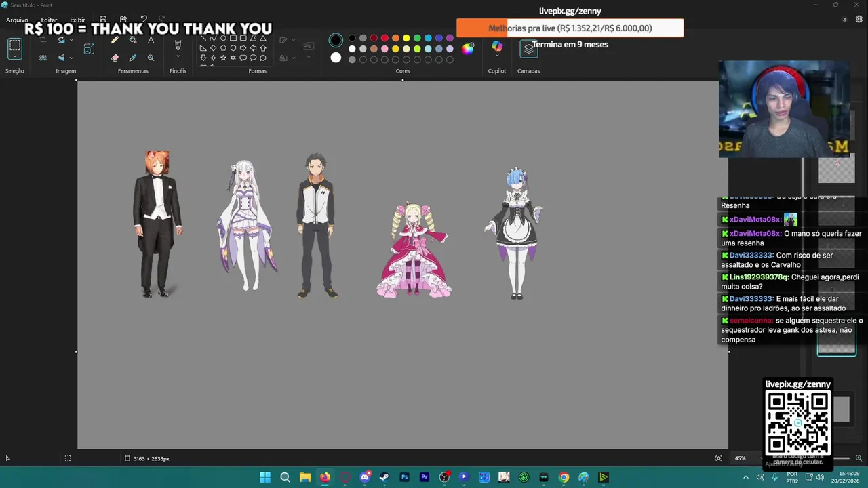
Task: Select the Pincéis brush tool
Action: [x=178, y=46]
